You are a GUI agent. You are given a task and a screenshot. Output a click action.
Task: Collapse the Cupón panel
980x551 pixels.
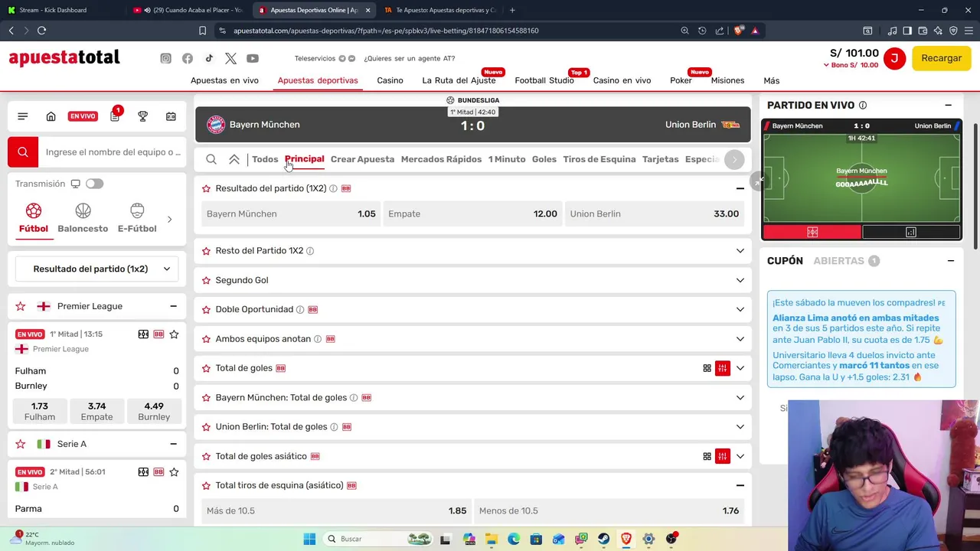pos(950,261)
